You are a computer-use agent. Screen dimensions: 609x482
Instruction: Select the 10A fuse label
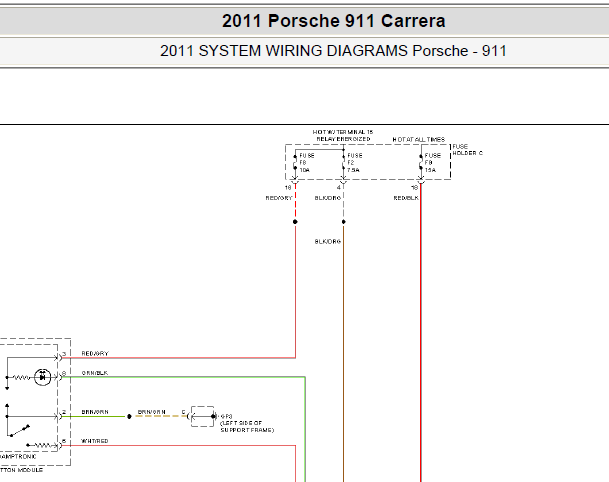(x=307, y=163)
